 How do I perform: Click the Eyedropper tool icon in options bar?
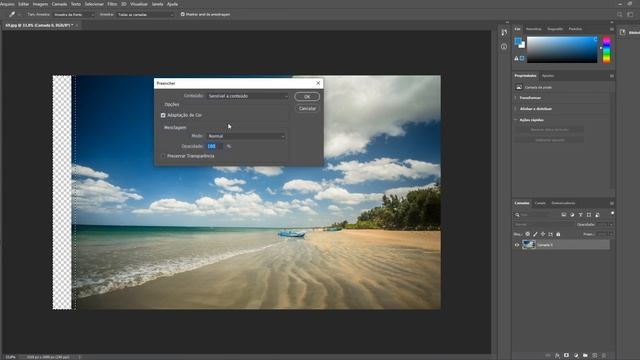point(12,14)
